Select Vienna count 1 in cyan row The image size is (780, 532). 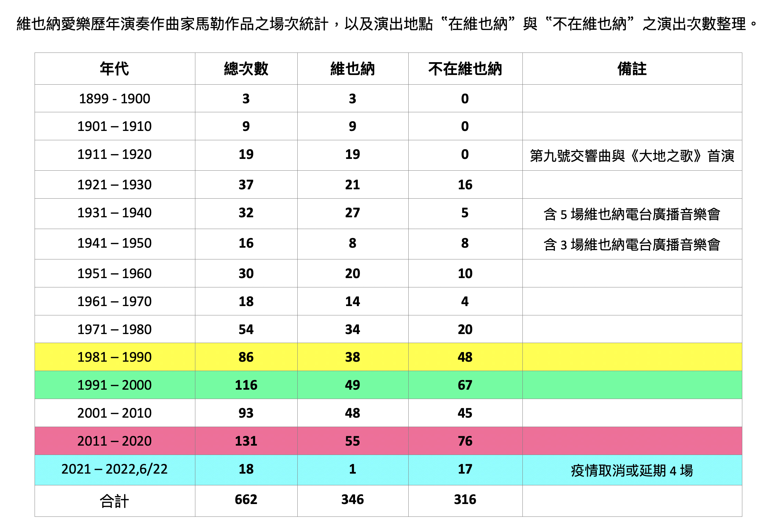(353, 469)
